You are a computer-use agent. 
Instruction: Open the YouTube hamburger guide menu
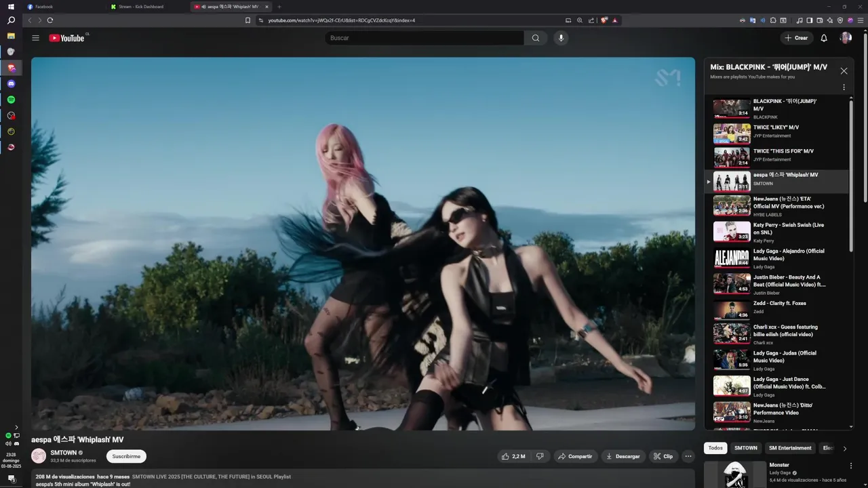[x=35, y=38]
